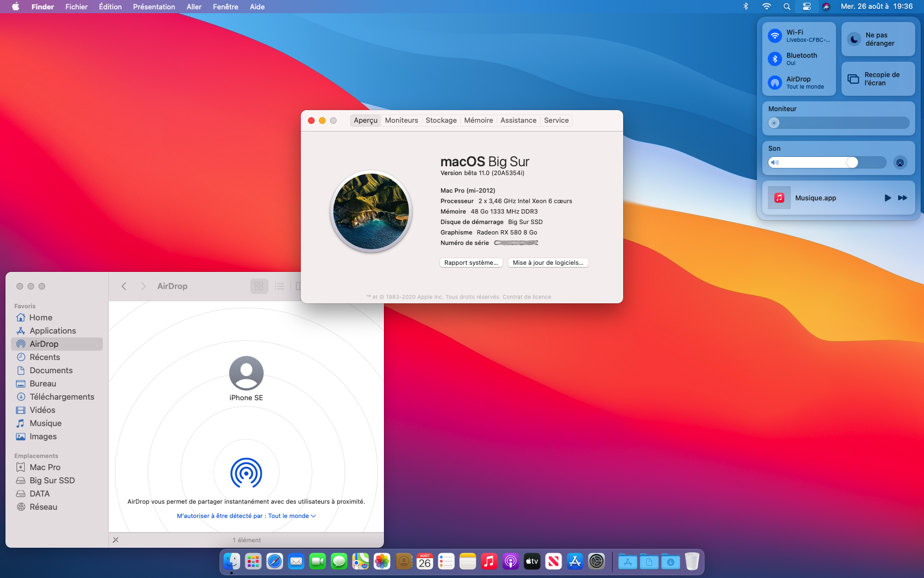The height and width of the screenshot is (578, 924).
Task: Open the Apple menu
Action: pyautogui.click(x=15, y=7)
